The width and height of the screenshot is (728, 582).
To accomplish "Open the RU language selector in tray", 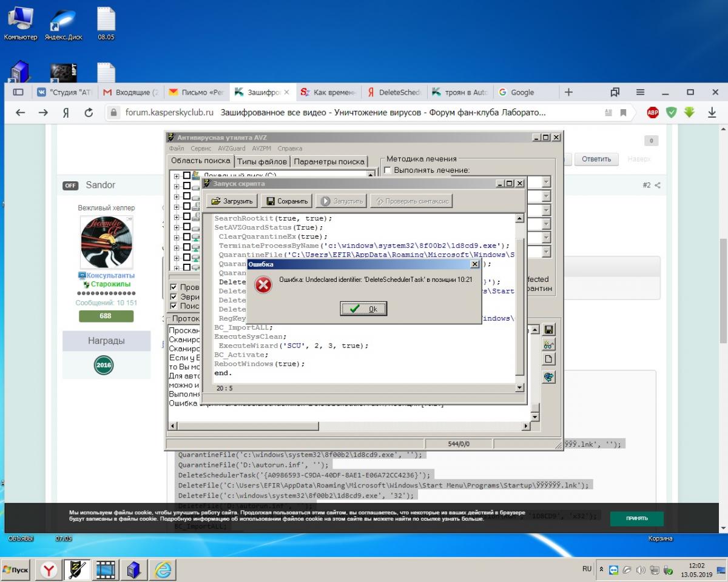I will pyautogui.click(x=587, y=569).
